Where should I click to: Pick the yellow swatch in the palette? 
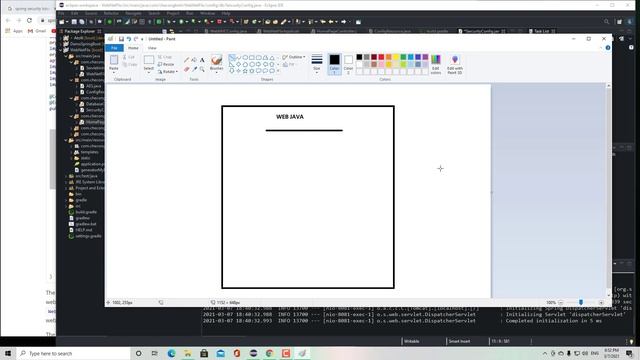(396, 57)
